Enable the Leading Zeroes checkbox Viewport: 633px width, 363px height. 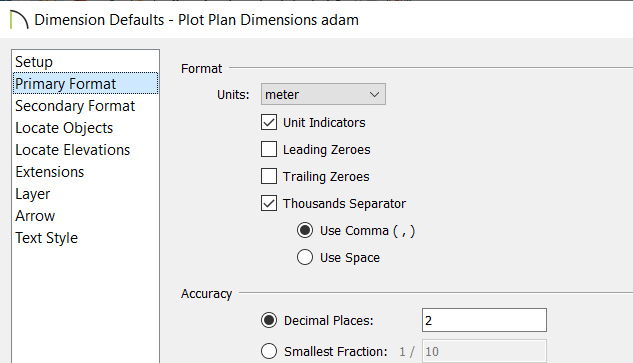click(269, 149)
